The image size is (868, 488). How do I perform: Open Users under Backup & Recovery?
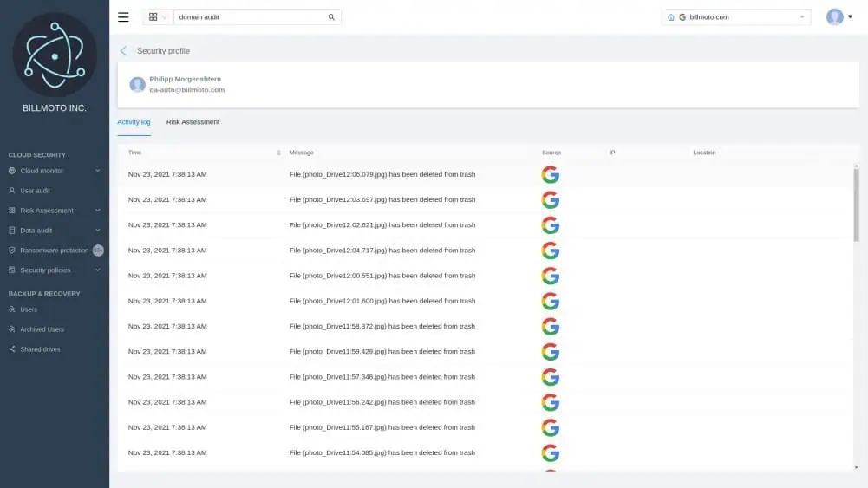pyautogui.click(x=29, y=309)
